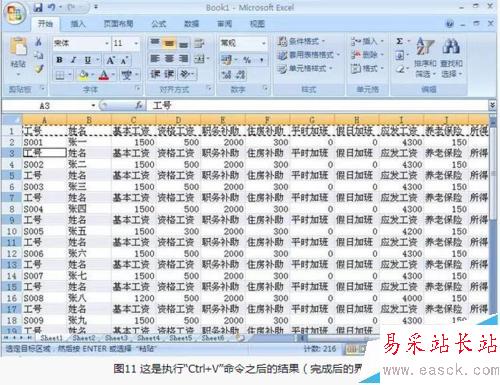This screenshot has height=385, width=500.
Task: Select the Sheet2 worksheet tab
Action: 84,338
